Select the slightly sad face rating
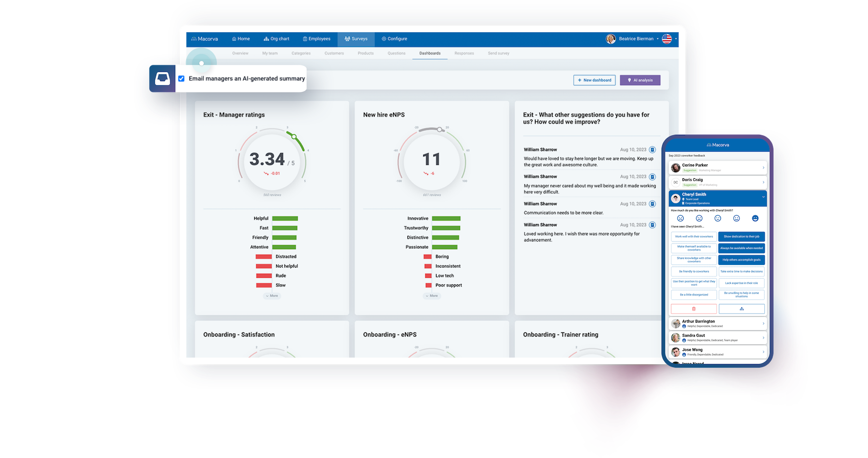868x458 pixels. tap(699, 219)
